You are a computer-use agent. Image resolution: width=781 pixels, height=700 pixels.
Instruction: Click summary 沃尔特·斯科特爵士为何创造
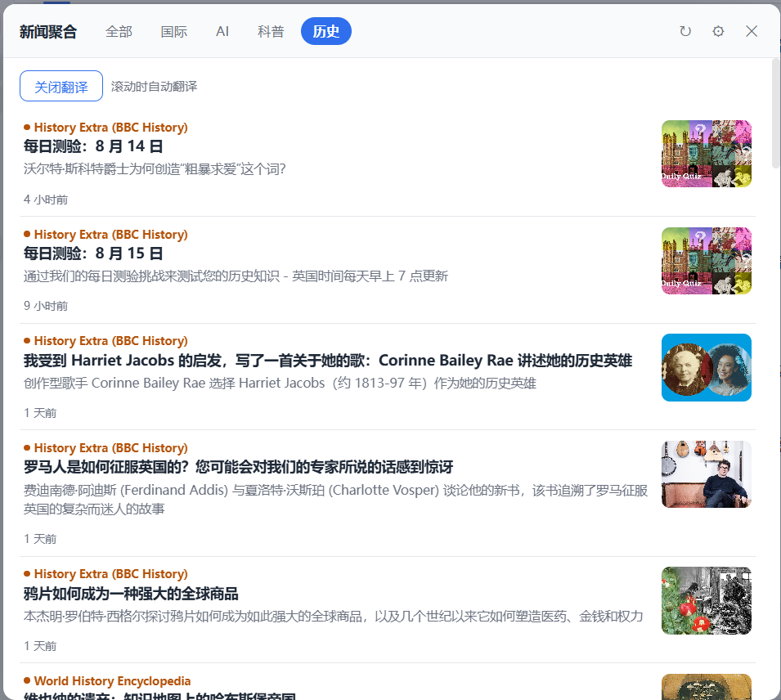[x=155, y=169]
